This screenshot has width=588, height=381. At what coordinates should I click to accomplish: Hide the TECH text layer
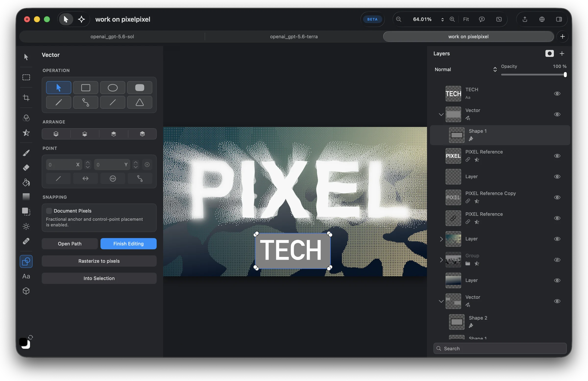(x=557, y=94)
